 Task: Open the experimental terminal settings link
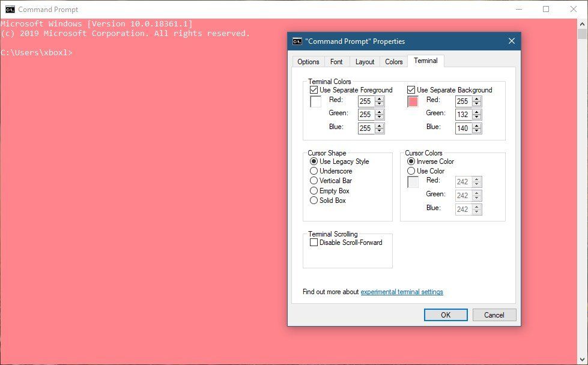[401, 292]
